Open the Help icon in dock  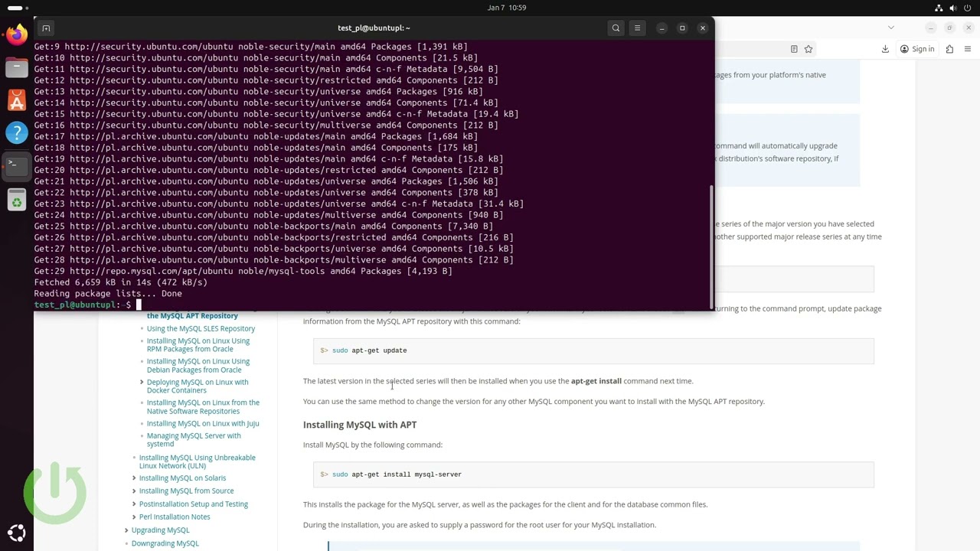click(x=17, y=134)
